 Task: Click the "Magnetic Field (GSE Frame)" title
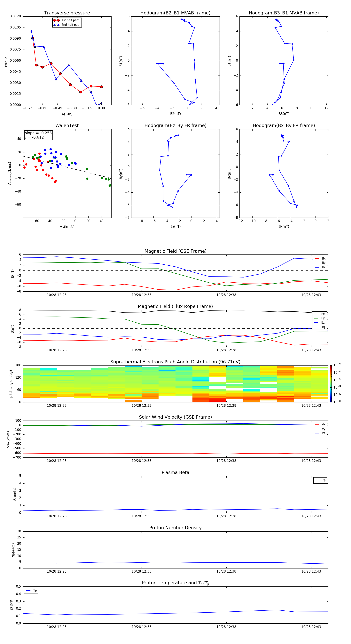(x=175, y=251)
